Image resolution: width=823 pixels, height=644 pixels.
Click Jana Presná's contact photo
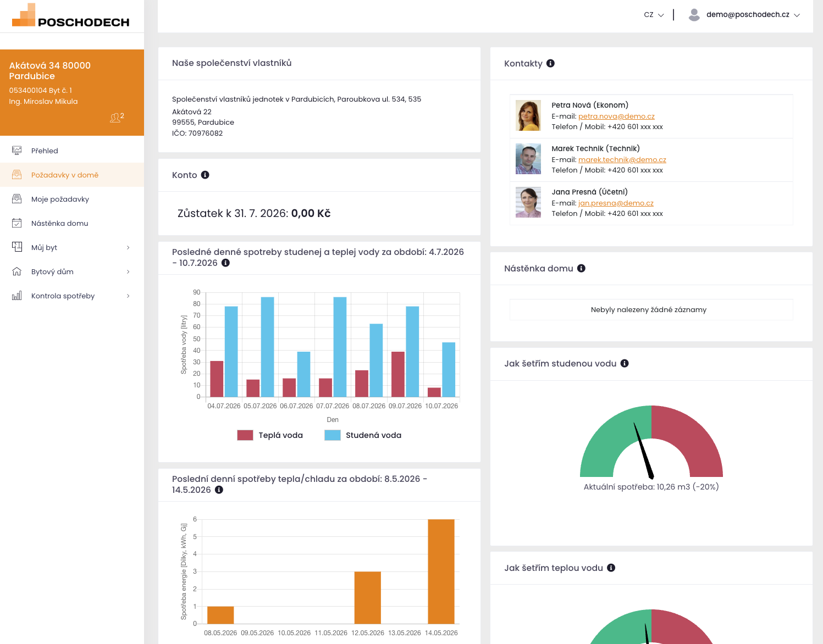pyautogui.click(x=528, y=202)
